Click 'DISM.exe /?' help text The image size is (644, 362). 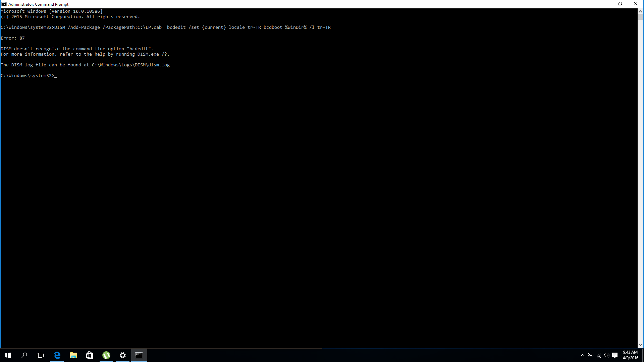pos(152,54)
